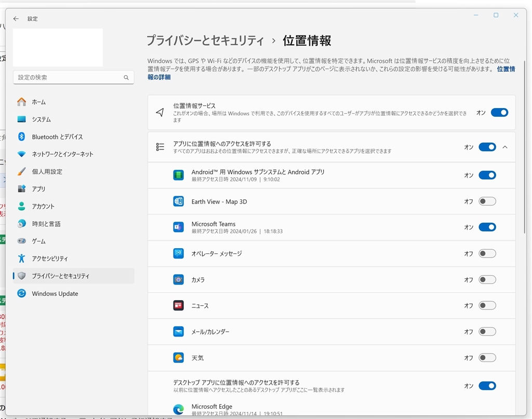Collapse the app location access list chevron

505,147
